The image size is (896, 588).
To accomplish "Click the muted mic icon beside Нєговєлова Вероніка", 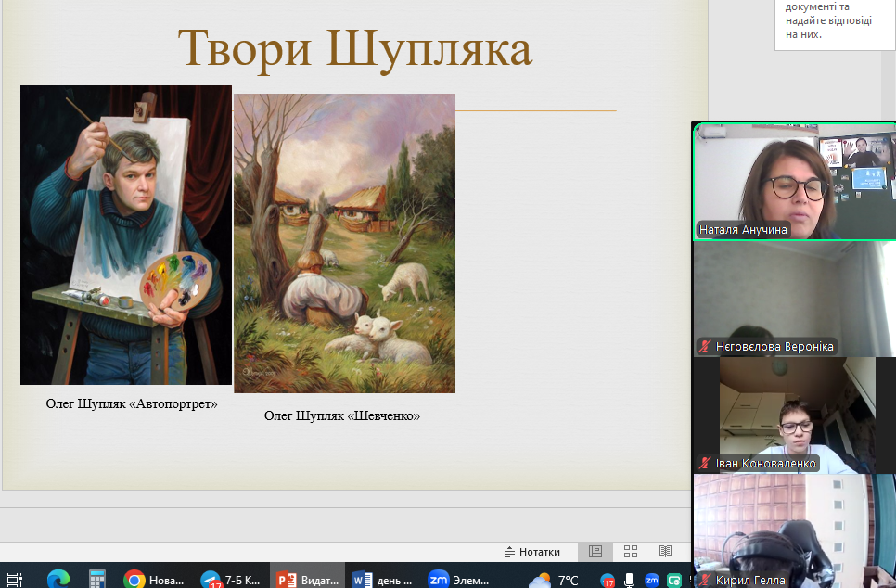I will pyautogui.click(x=705, y=346).
